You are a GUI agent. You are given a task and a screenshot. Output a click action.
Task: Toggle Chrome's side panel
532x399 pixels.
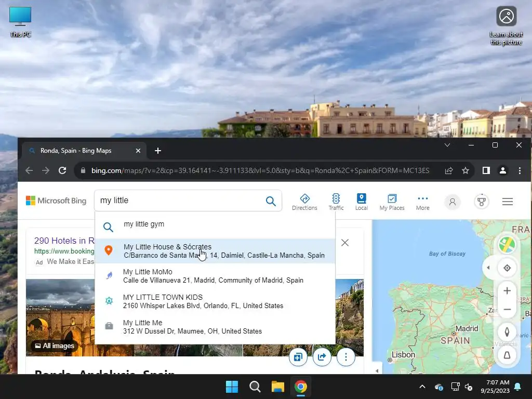tap(486, 170)
